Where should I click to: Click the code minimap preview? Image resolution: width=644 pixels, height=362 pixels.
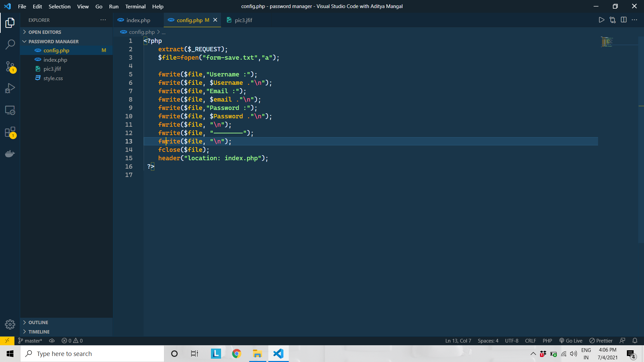[607, 42]
